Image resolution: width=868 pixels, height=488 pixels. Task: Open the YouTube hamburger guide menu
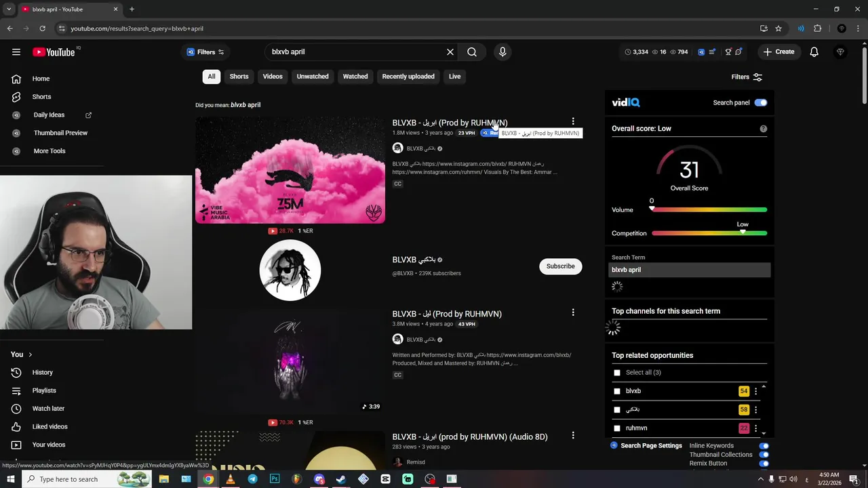click(16, 52)
